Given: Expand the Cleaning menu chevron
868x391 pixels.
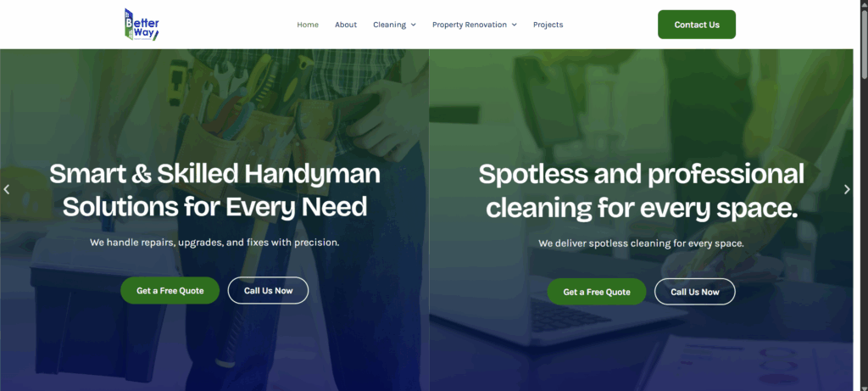Looking at the screenshot, I should click(414, 25).
